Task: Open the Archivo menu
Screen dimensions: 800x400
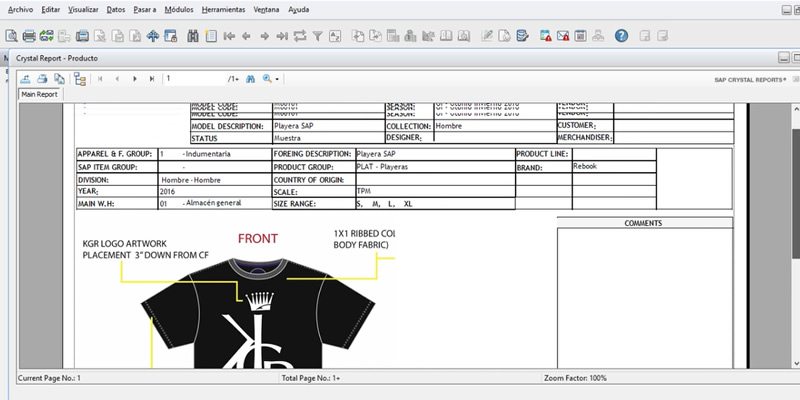Action: [x=20, y=9]
